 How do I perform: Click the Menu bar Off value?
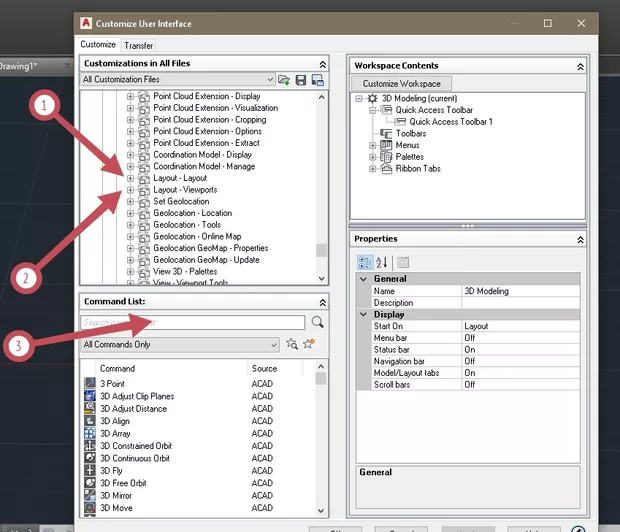coord(520,338)
